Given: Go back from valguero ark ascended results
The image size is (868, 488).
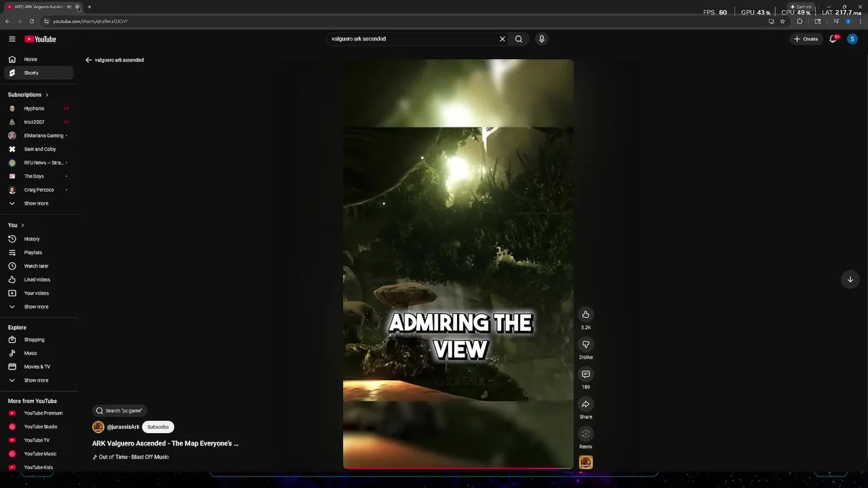Looking at the screenshot, I should tap(88, 60).
